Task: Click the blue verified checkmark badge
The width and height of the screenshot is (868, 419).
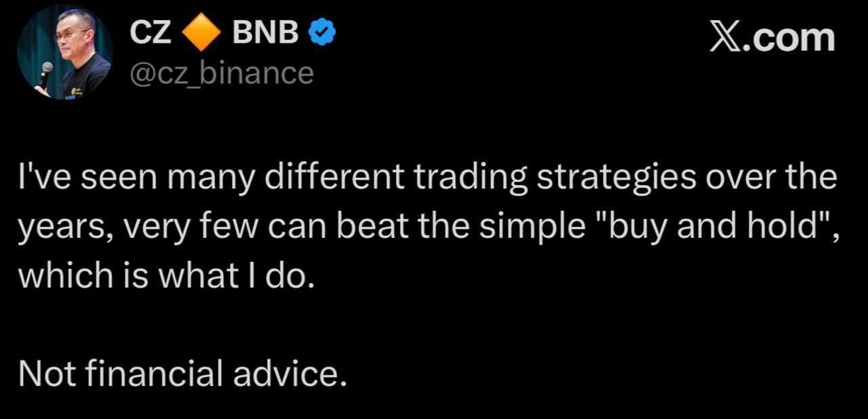Action: tap(322, 33)
